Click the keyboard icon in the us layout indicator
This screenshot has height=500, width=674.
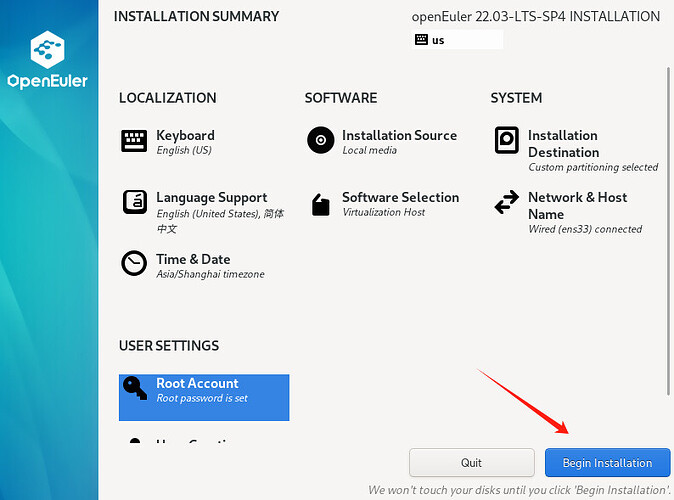(x=421, y=40)
